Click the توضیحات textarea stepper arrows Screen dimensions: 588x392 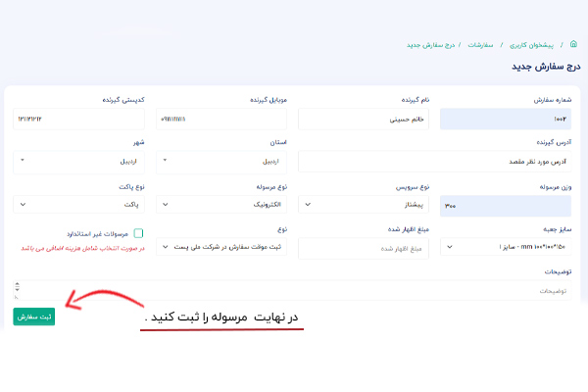click(18, 287)
